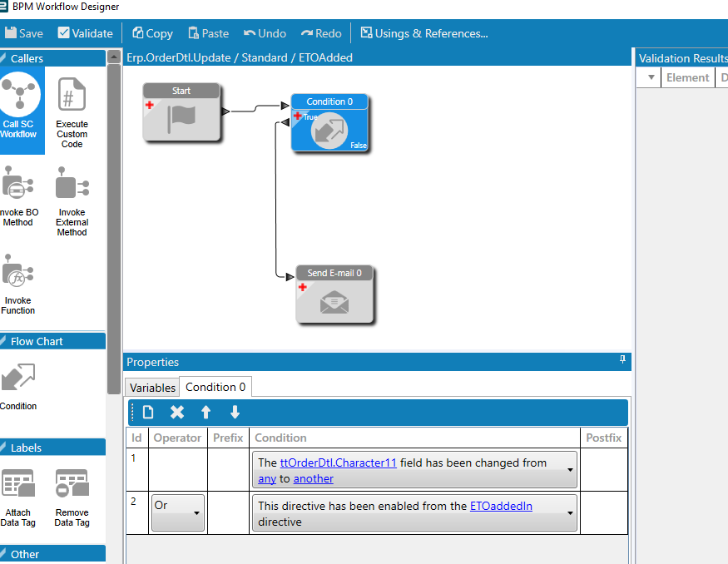Select the Condition flow chart icon
728x564 pixels.
[x=18, y=377]
